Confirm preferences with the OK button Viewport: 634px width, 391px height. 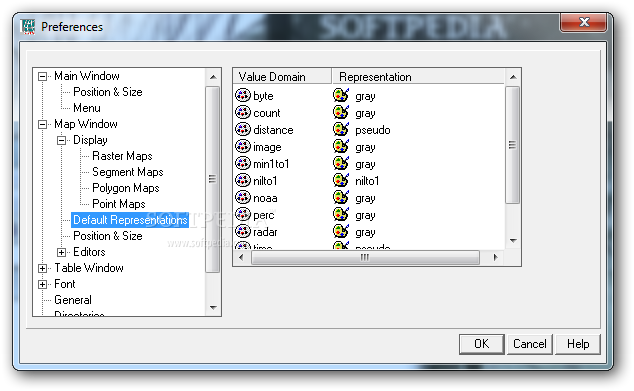(x=482, y=344)
